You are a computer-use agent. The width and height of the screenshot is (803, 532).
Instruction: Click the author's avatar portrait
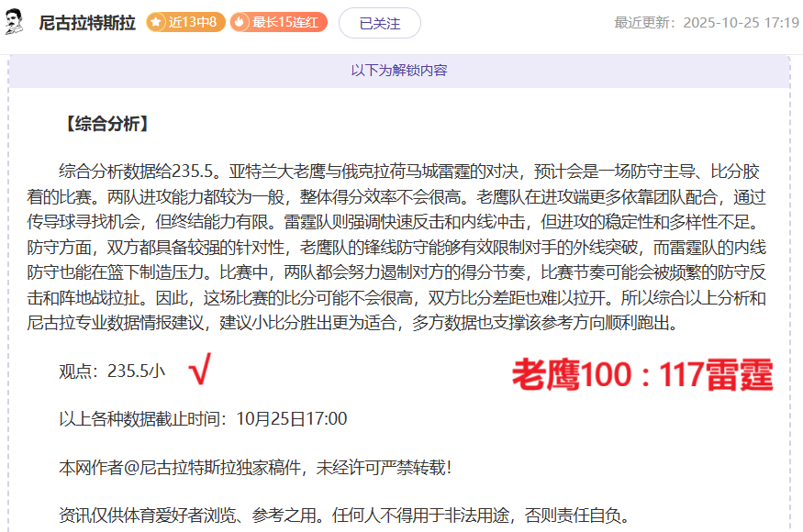tap(16, 22)
